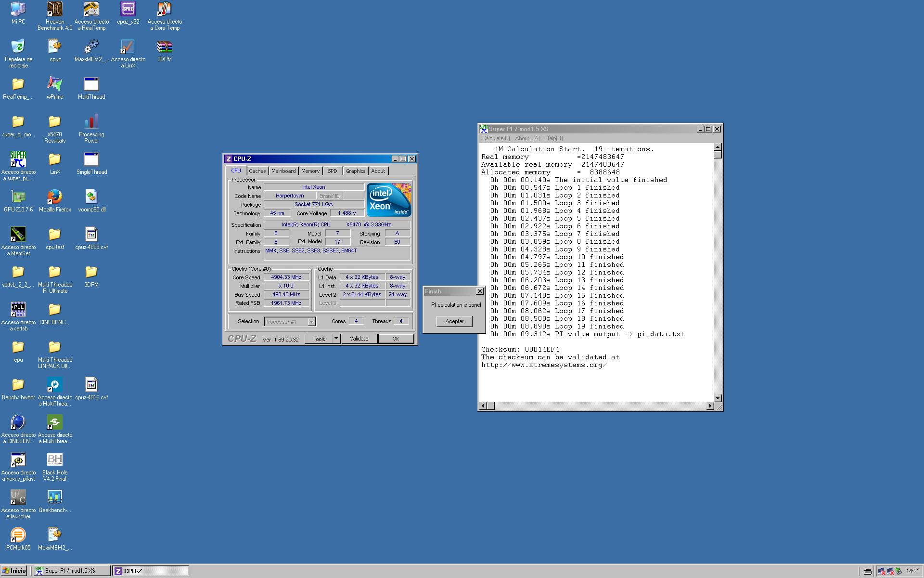
Task: Click the Super PI vertical scrollbar down arrow
Action: [718, 398]
